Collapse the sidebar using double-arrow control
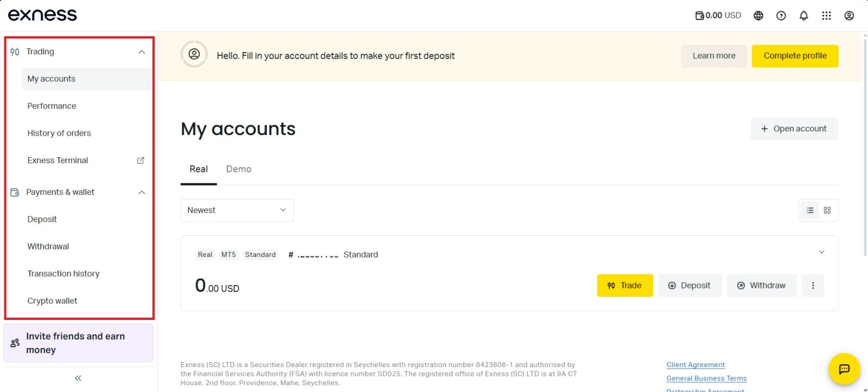The width and height of the screenshot is (868, 392). (x=78, y=378)
